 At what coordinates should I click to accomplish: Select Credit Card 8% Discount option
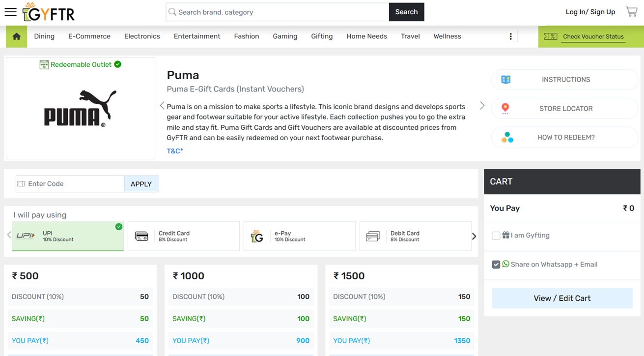point(184,236)
